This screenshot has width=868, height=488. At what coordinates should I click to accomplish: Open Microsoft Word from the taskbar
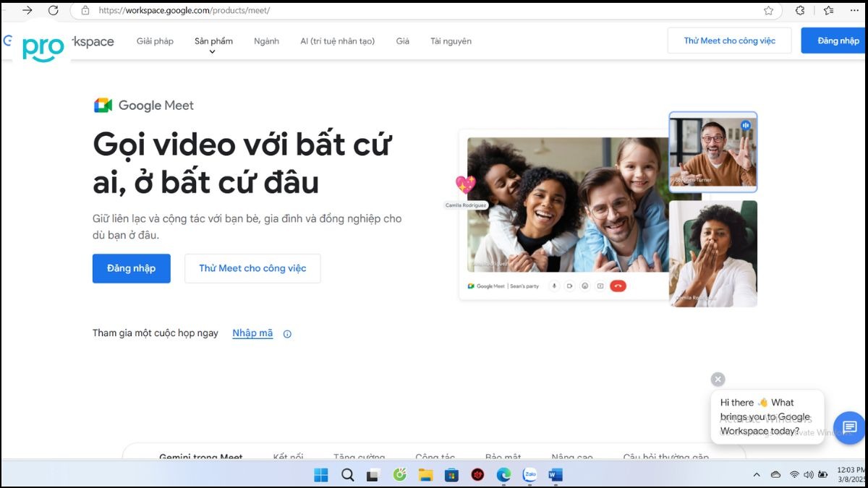pos(556,475)
